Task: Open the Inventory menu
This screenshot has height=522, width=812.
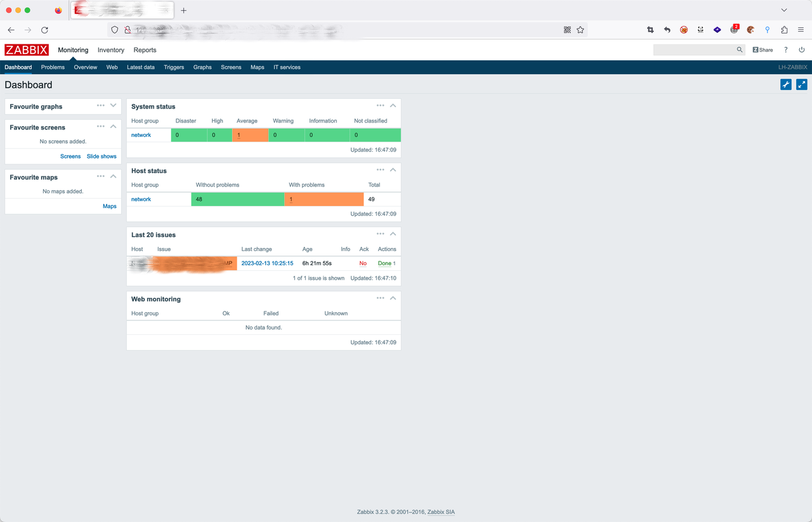Action: pos(111,50)
